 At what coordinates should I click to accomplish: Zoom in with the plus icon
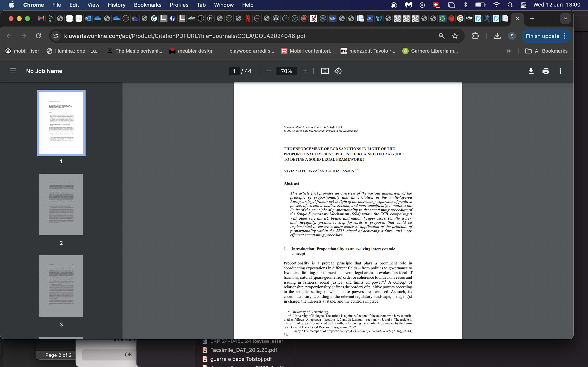click(x=305, y=71)
